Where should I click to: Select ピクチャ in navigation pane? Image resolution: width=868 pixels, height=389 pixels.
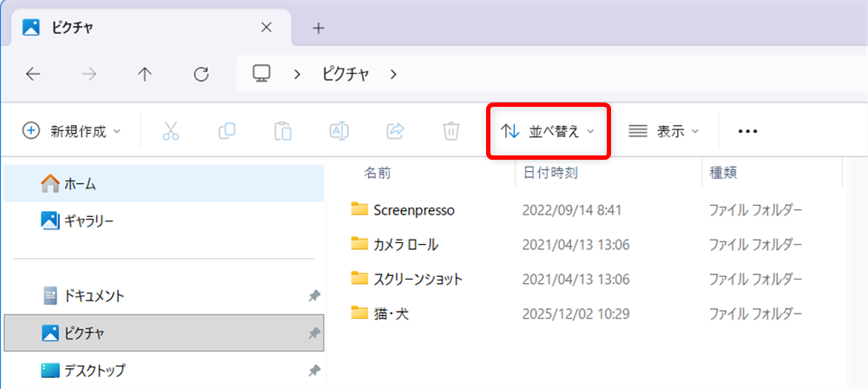(x=164, y=333)
